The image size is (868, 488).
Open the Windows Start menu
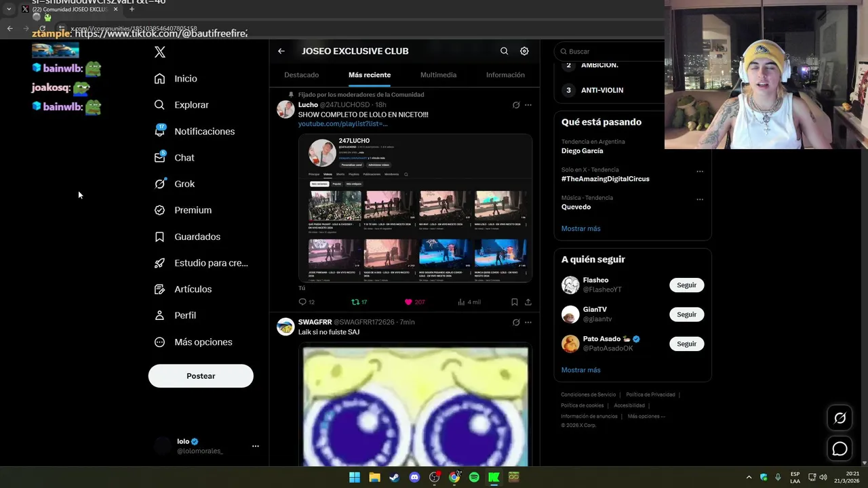[355, 477]
